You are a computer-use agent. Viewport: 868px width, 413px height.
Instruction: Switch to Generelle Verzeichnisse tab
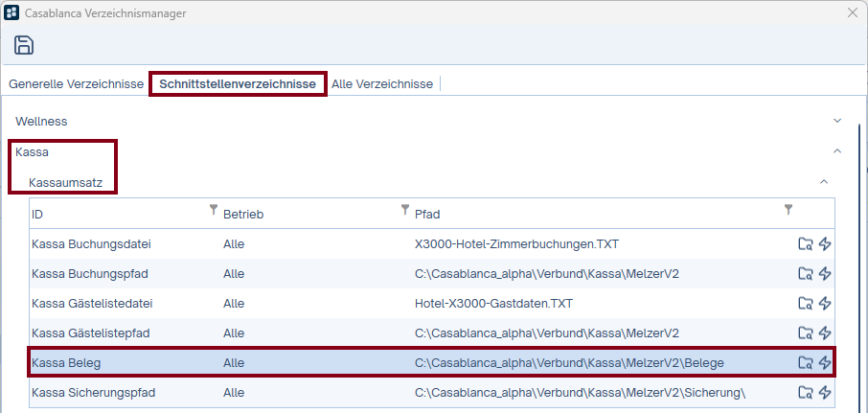point(77,84)
